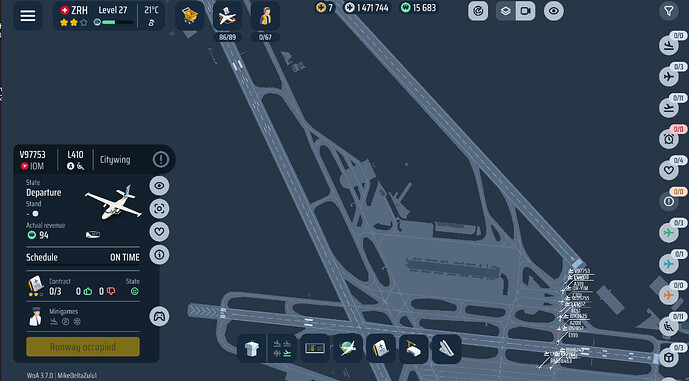The image size is (689, 381).
Task: Click the airport star rating
Action: coord(73,22)
